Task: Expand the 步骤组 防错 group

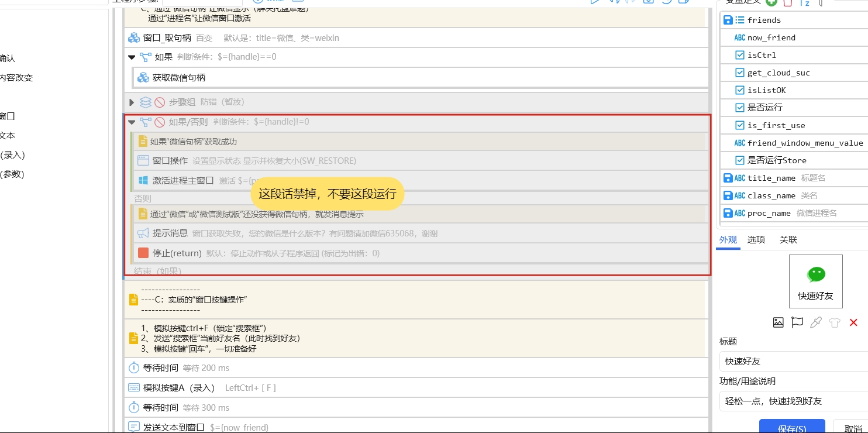Action: [132, 102]
